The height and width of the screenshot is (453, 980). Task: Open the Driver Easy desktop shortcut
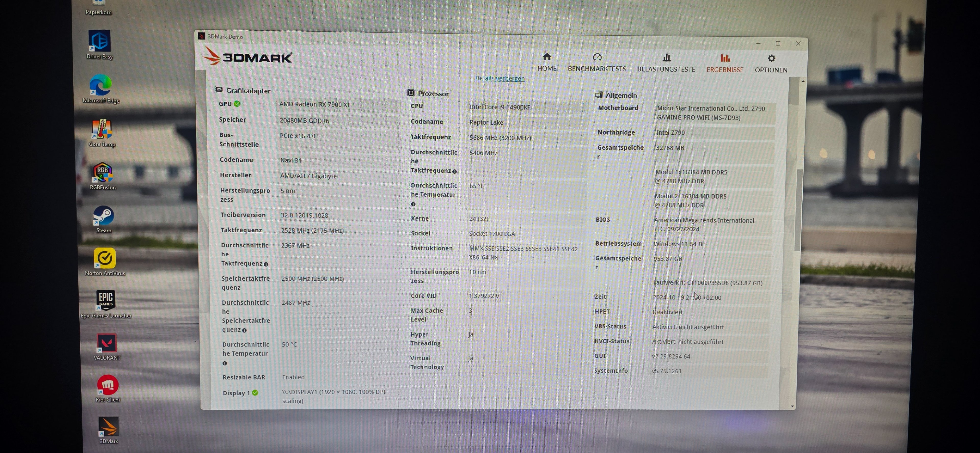[x=99, y=41]
